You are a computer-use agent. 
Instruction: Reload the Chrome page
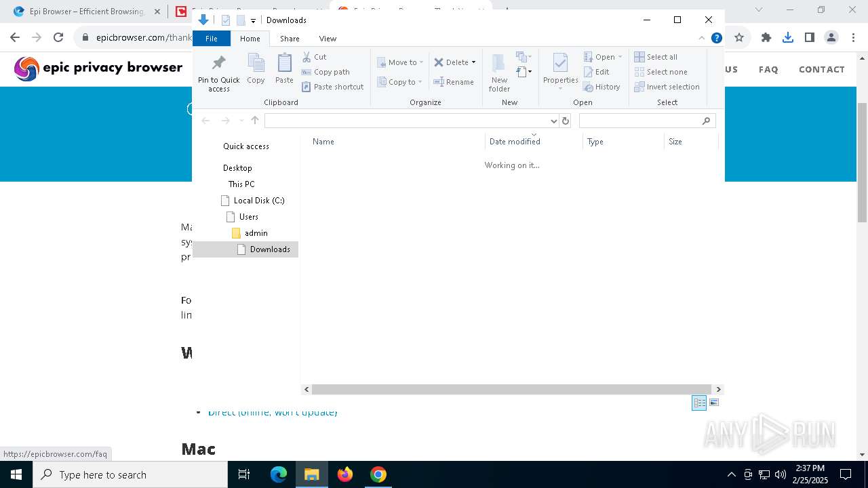click(x=58, y=38)
